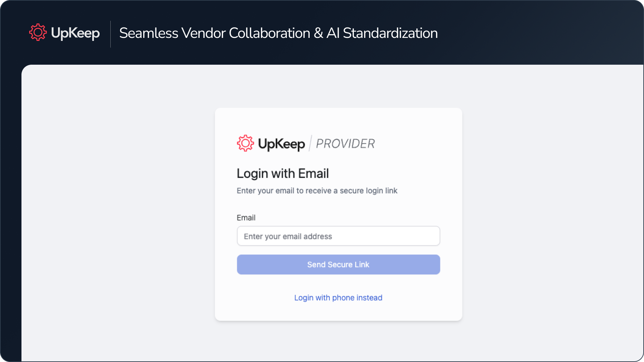Image resolution: width=644 pixels, height=362 pixels.
Task: Click the word Email in the login heading
Action: coord(313,173)
